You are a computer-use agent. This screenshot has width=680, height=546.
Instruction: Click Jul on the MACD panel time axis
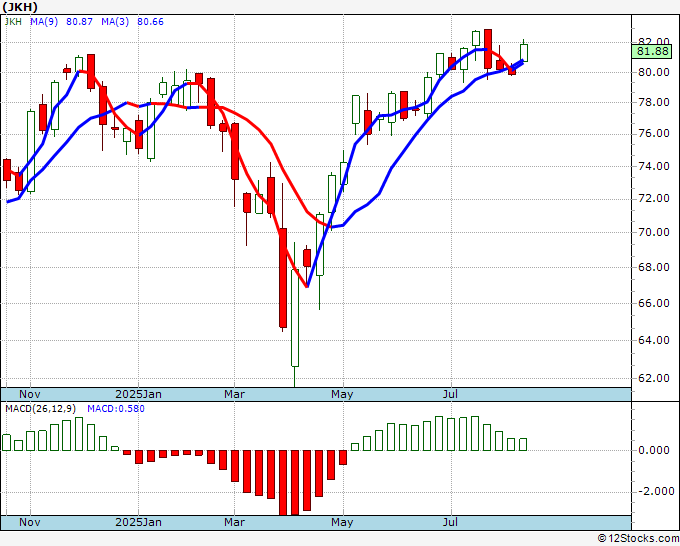tap(451, 522)
